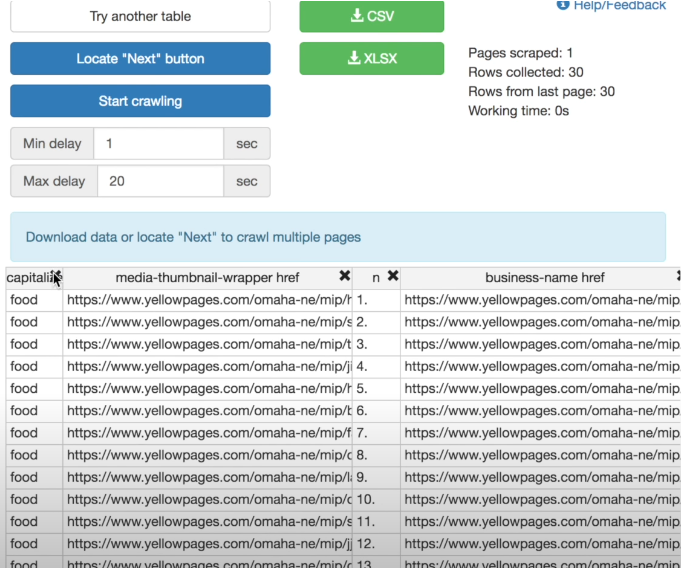Viewport: 681px width, 568px height.
Task: Click the business-name link in row 10
Action: (541, 499)
